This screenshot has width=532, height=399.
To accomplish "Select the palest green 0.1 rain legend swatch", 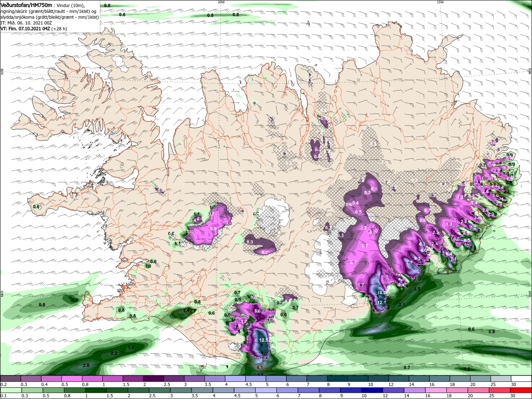I will [11, 390].
